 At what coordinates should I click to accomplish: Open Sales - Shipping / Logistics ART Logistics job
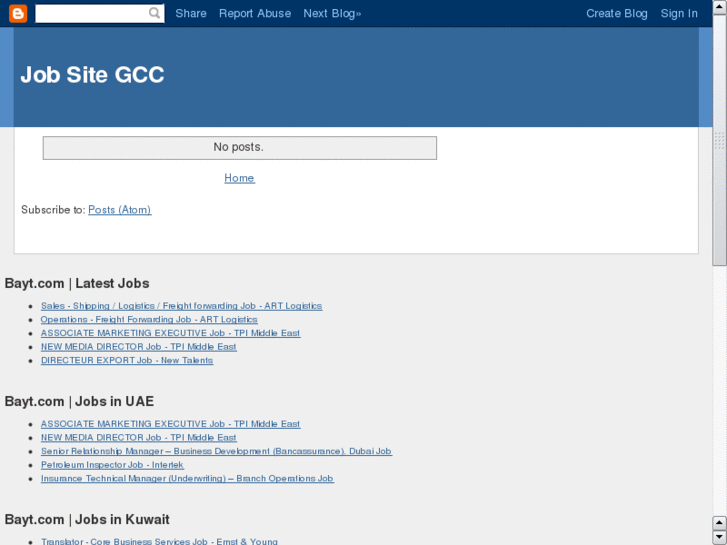click(x=181, y=306)
